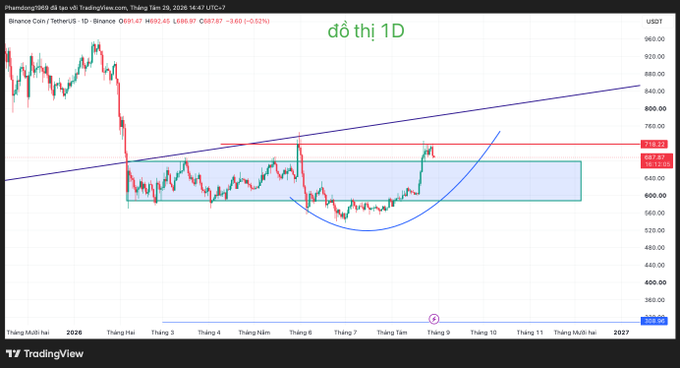
Task: Click the 360.00 price tick
Action: (655, 300)
